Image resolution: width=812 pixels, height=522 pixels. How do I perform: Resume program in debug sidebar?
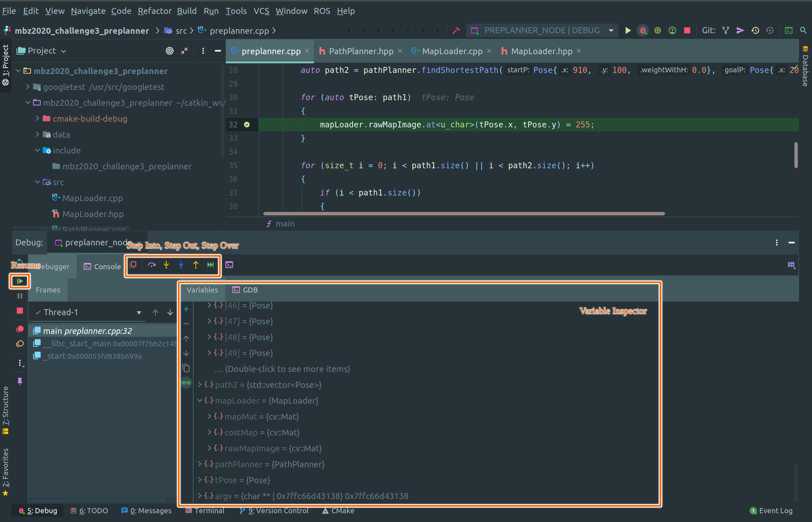point(20,281)
